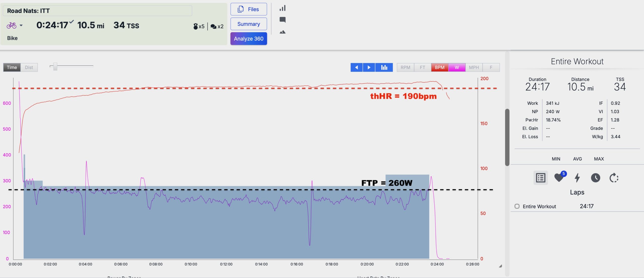Enable the RPM cadence channel
Viewport: 644px width, 278px height.
point(405,67)
